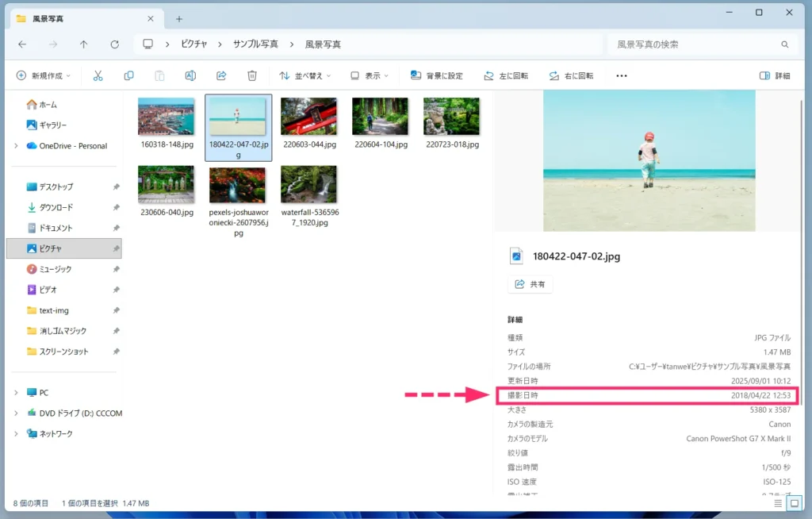Open the ... see more toolbar menu
Screen dimensions: 812x519
coord(621,75)
